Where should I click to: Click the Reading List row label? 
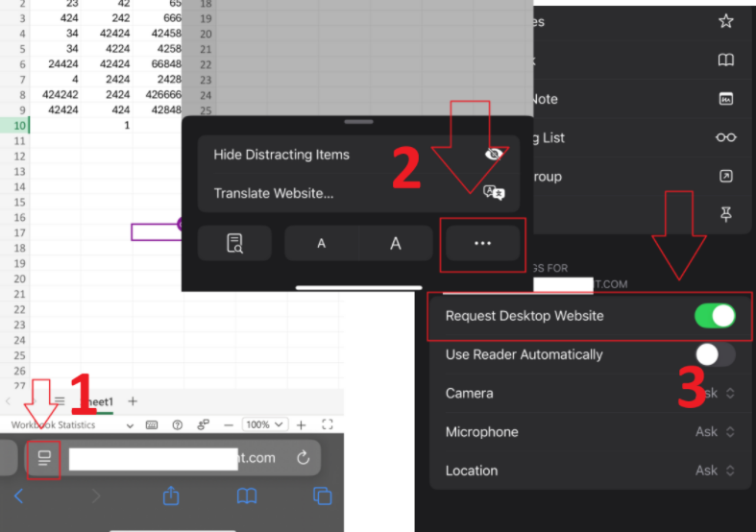tap(549, 138)
